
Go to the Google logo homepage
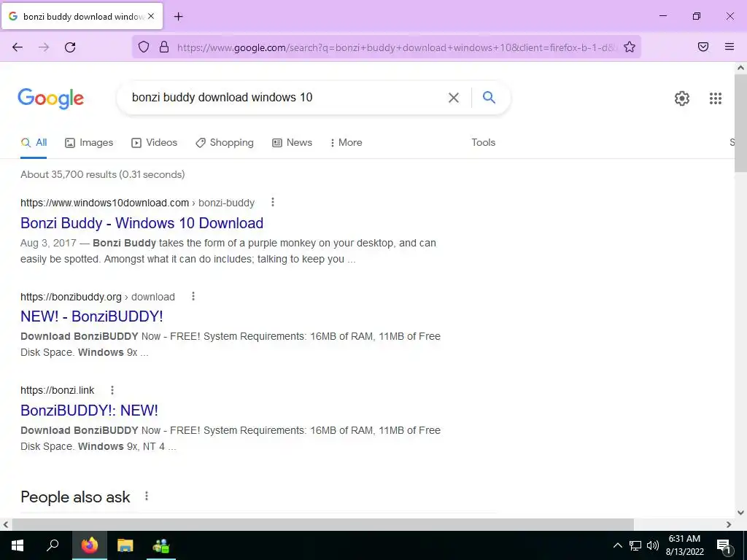(x=51, y=98)
